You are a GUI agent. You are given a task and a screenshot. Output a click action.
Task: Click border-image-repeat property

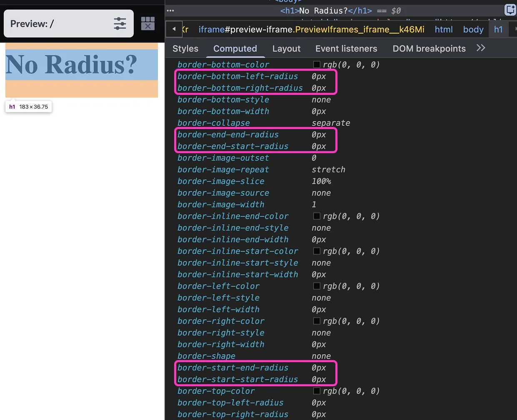click(x=223, y=169)
